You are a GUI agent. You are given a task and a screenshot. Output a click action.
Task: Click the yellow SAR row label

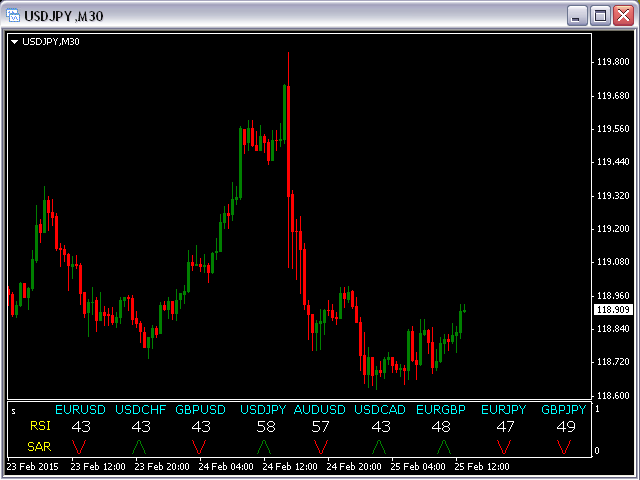point(40,447)
